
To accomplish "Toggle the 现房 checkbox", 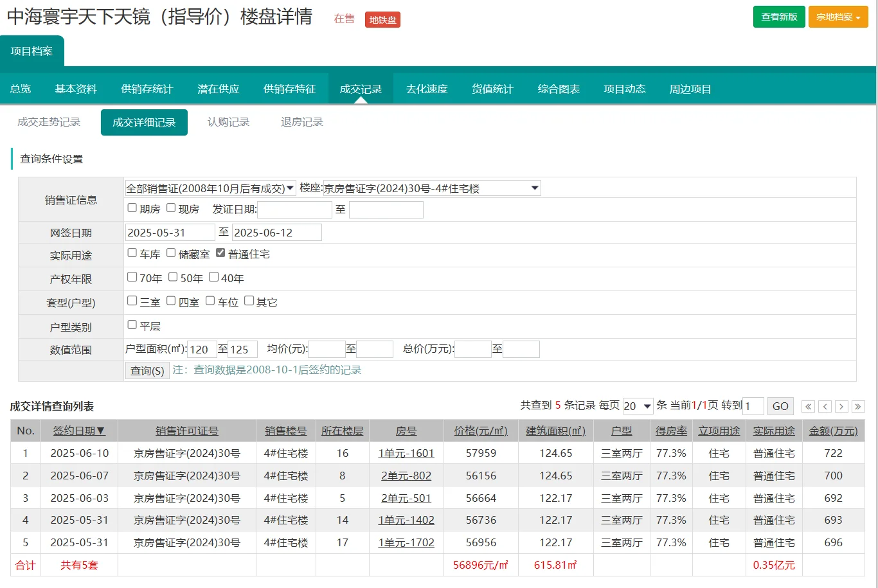I will (171, 208).
